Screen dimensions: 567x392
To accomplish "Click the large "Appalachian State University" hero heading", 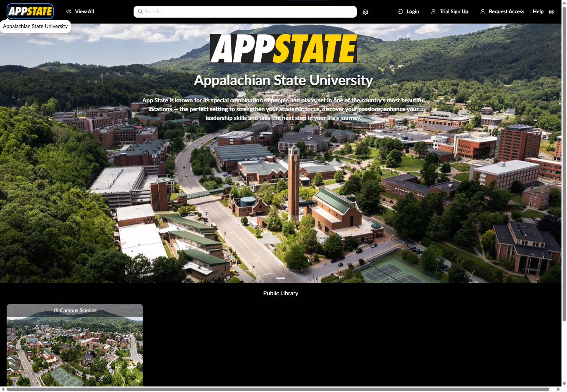I will [283, 80].
